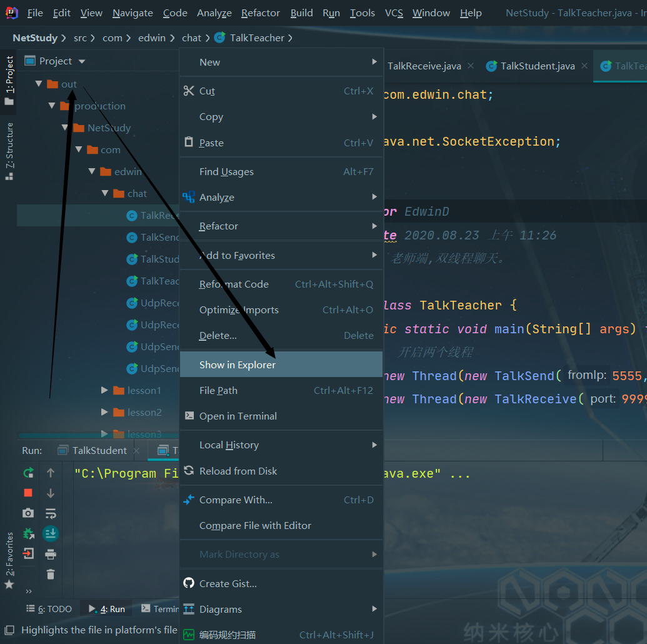Toggle the 4: Run tool window
The width and height of the screenshot is (647, 644).
[x=106, y=609]
